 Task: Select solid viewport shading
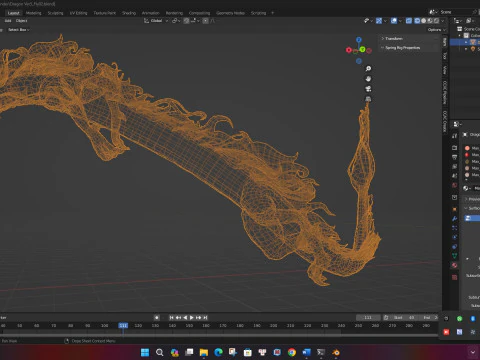click(x=424, y=21)
